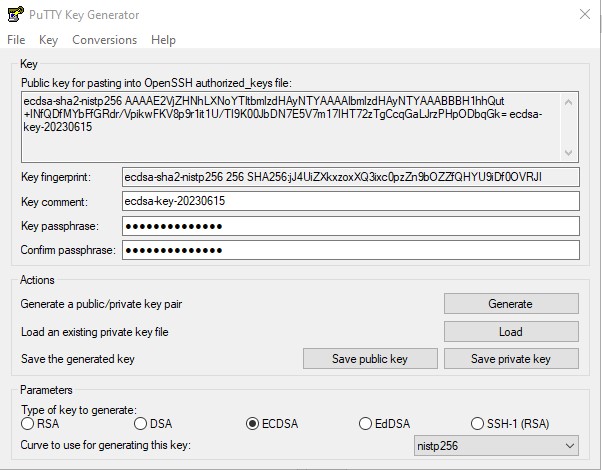Click 'Load an existing private key file' text

point(95,332)
